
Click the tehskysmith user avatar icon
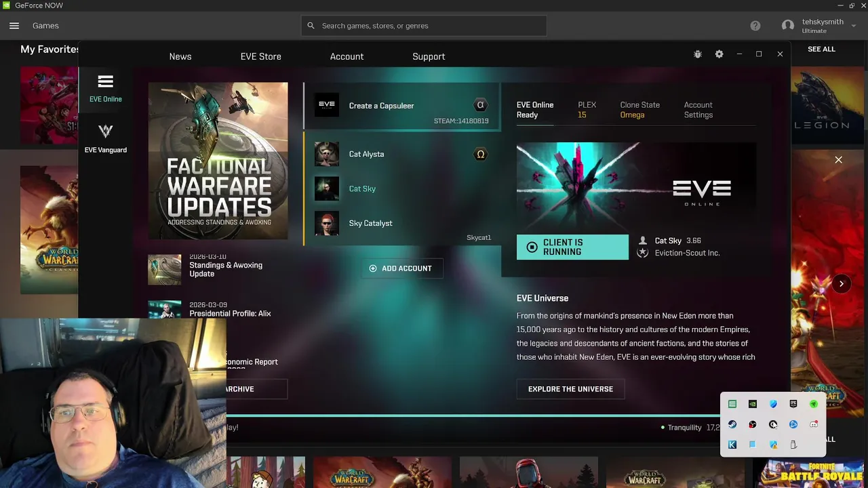[x=788, y=26]
